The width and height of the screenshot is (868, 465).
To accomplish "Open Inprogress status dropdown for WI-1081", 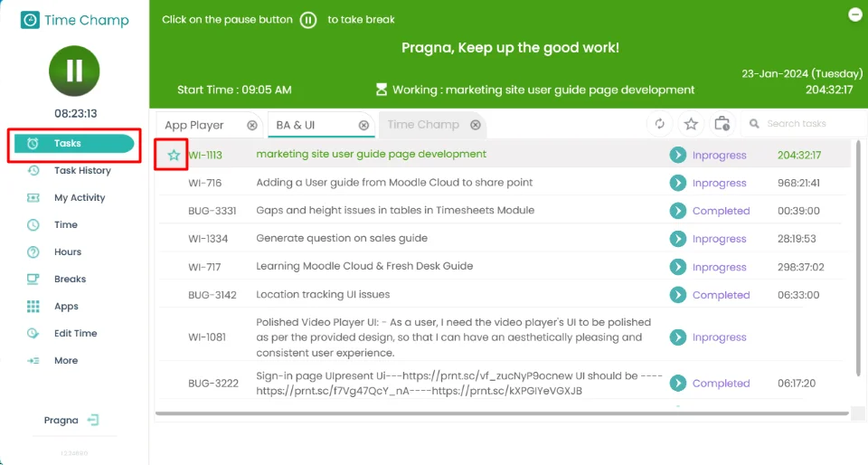I will 719,337.
